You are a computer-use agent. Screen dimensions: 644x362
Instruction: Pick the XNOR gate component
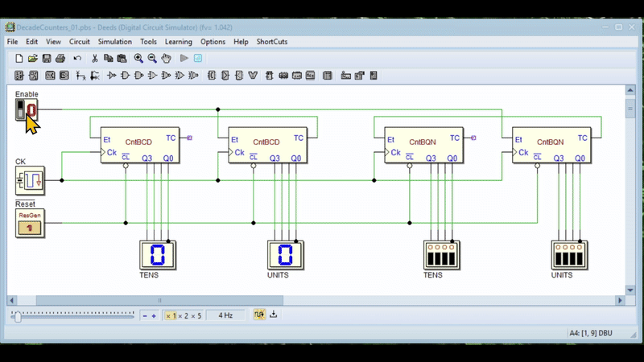tap(193, 76)
